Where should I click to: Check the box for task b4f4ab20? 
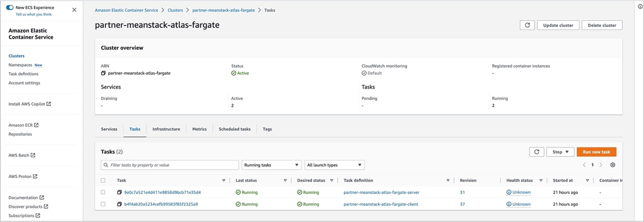pos(103,205)
